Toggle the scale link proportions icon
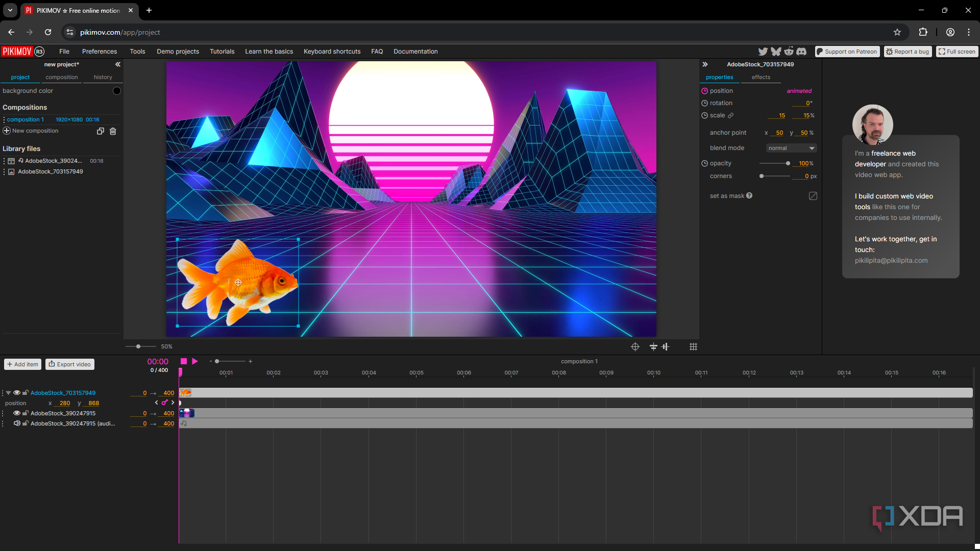 [x=730, y=115]
